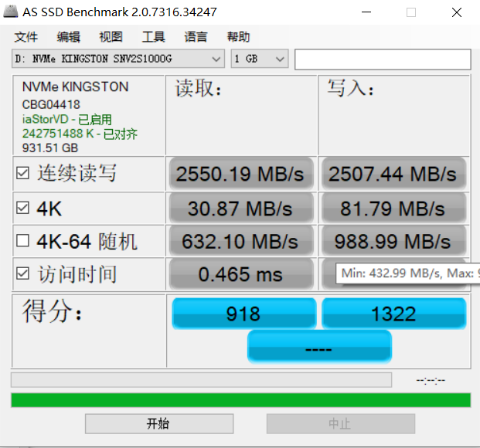Click the 4K-64 read result 632.10 MB/s
This screenshot has width=480, height=448.
(241, 241)
